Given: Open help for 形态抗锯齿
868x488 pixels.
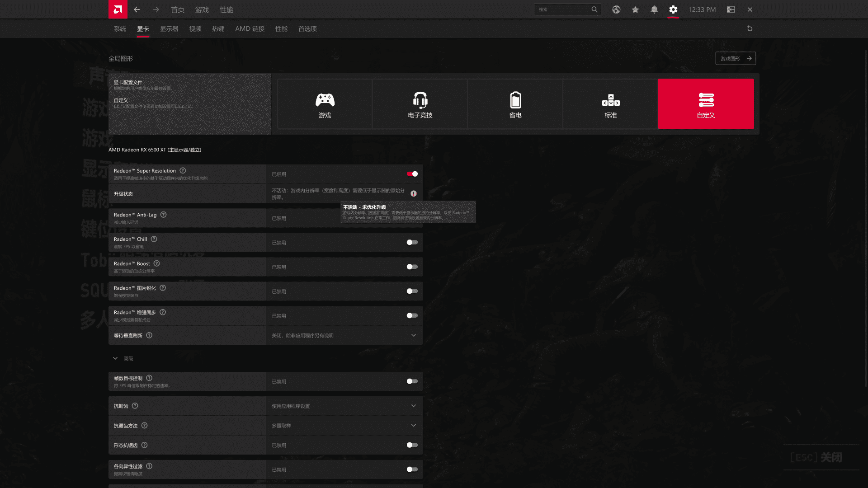Looking at the screenshot, I should (x=144, y=445).
